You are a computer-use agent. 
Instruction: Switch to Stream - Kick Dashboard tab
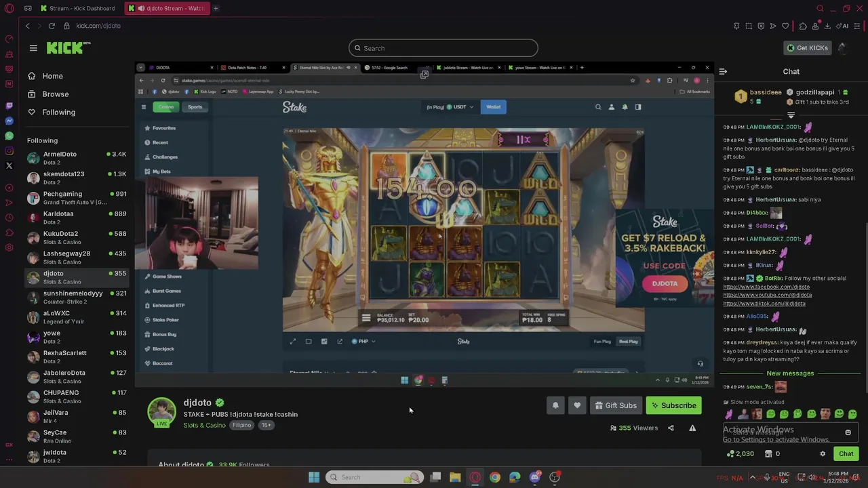(x=77, y=8)
